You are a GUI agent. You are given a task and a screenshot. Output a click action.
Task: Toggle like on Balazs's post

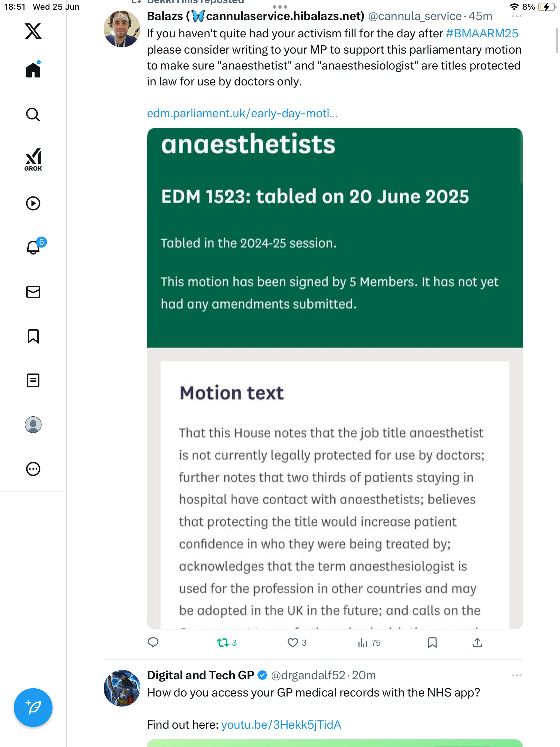coord(297,643)
